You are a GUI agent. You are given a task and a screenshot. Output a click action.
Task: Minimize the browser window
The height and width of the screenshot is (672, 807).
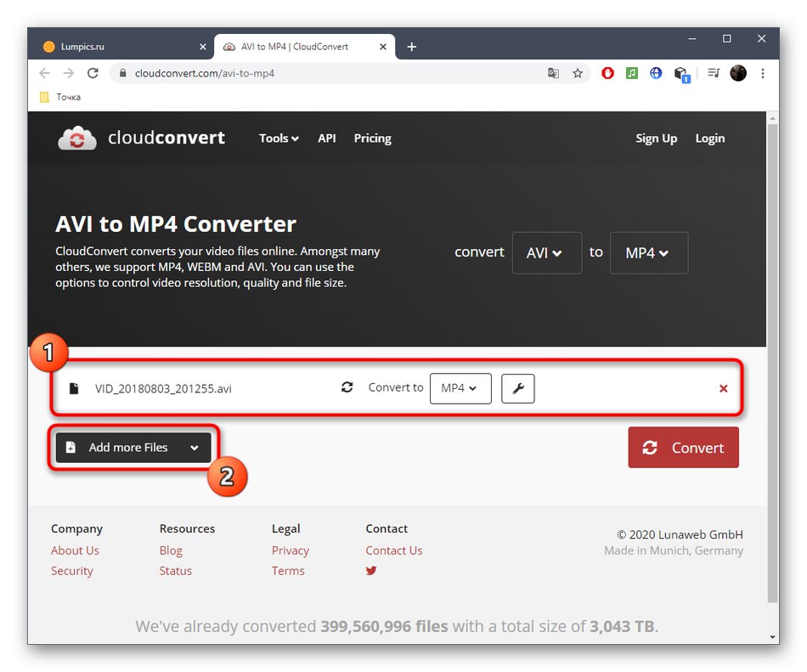(692, 38)
